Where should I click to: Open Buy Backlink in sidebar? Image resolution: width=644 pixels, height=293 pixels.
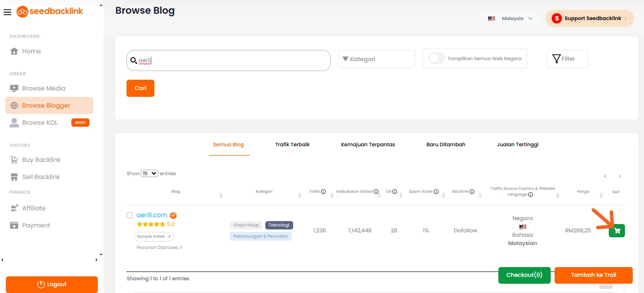(41, 160)
